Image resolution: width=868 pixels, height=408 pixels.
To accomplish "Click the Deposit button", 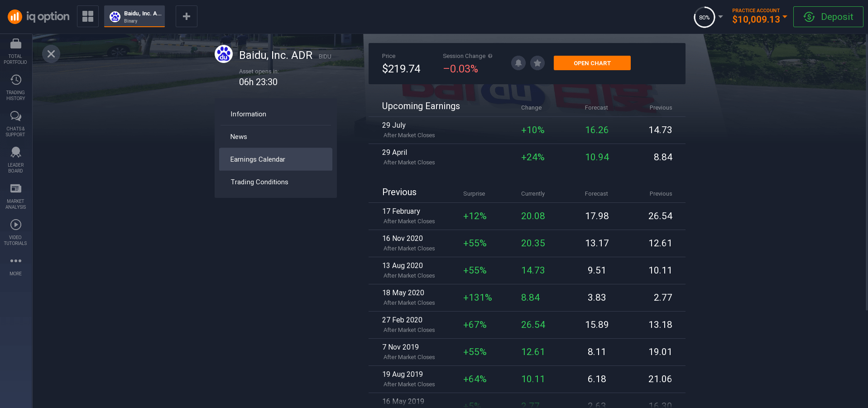I will point(828,17).
